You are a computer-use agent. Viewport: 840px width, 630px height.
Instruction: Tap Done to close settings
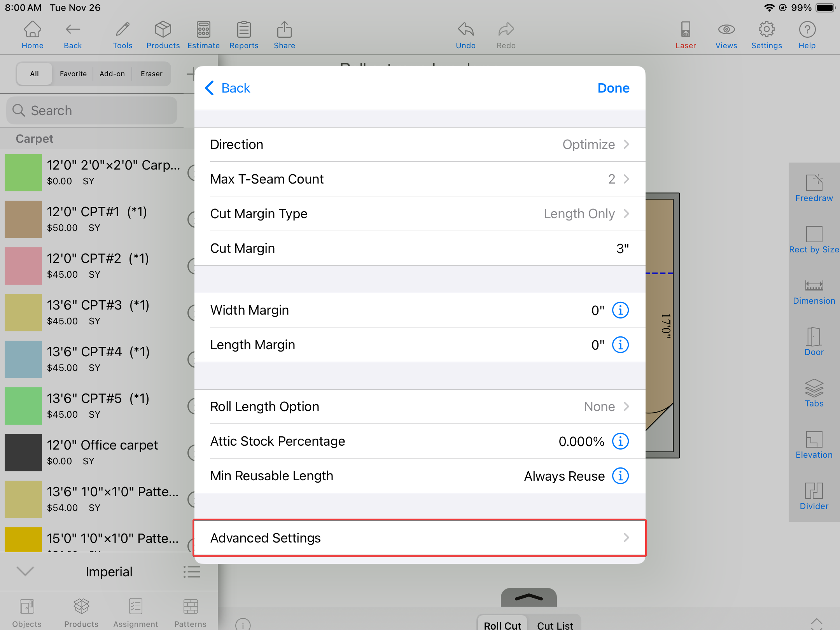point(613,88)
